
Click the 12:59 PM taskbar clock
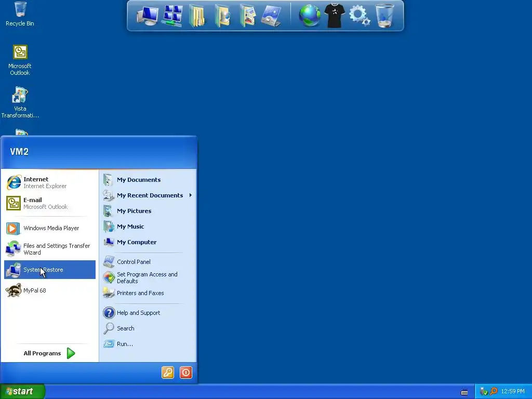click(513, 392)
